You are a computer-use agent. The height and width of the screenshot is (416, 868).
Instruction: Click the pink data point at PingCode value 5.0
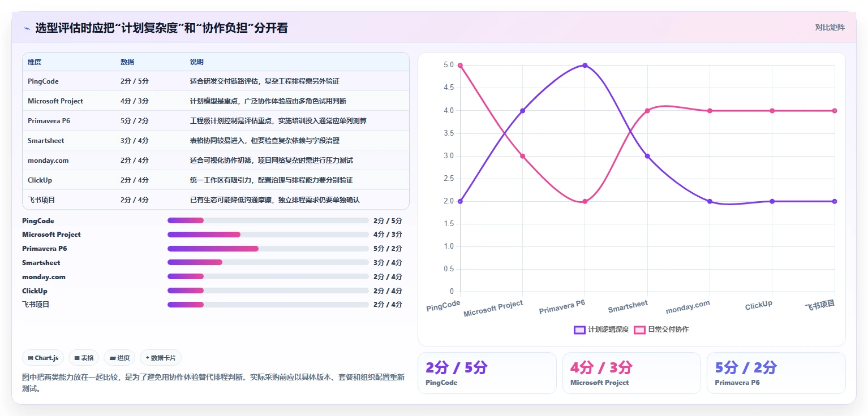(x=460, y=66)
